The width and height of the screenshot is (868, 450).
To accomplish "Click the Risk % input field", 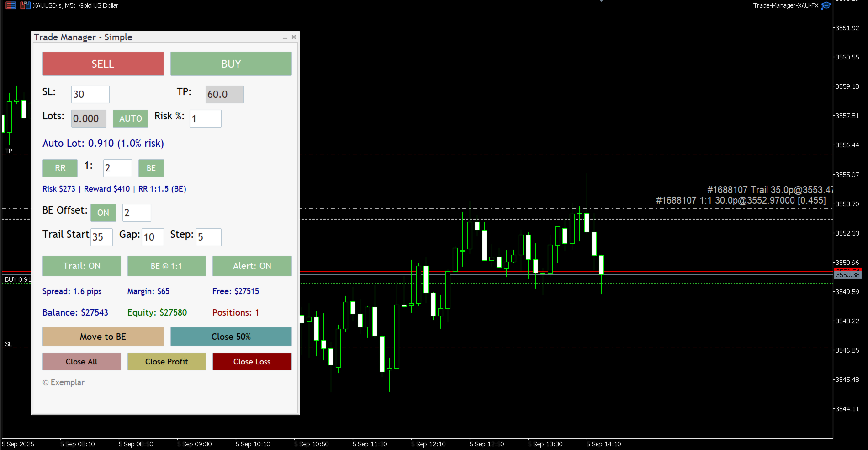I will pos(206,118).
